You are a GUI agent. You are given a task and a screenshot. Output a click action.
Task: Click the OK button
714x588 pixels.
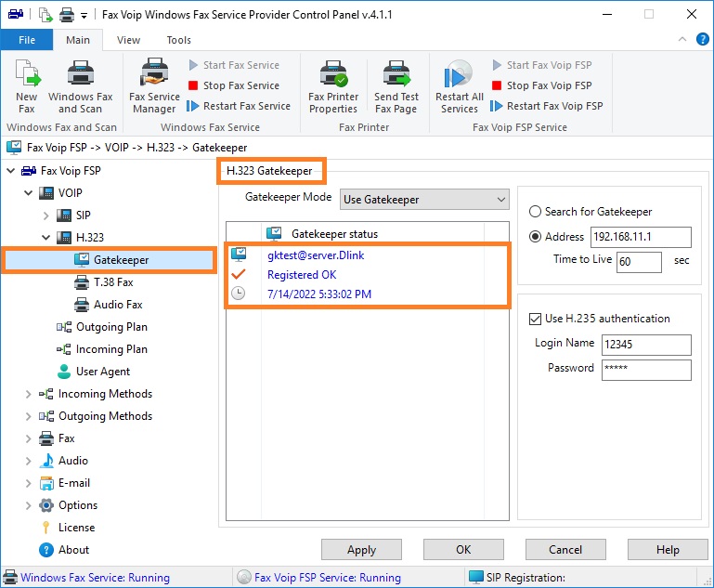click(463, 550)
